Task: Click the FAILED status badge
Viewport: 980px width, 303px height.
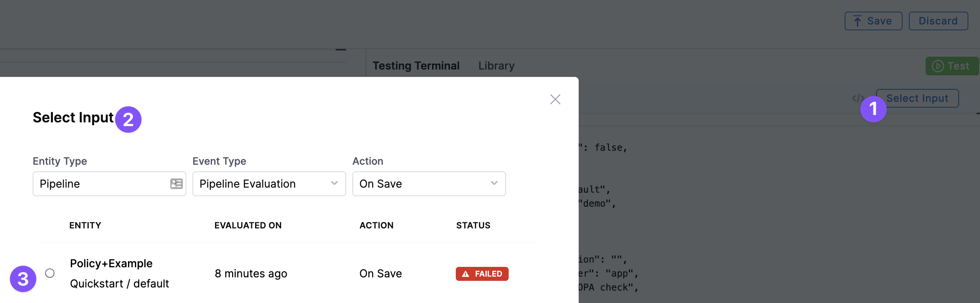Action: [482, 274]
